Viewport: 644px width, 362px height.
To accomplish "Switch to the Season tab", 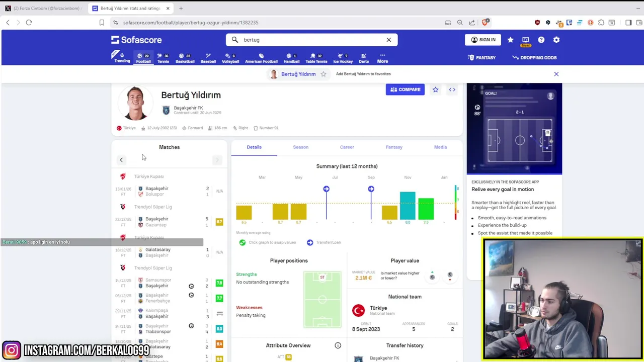I will coord(300,147).
